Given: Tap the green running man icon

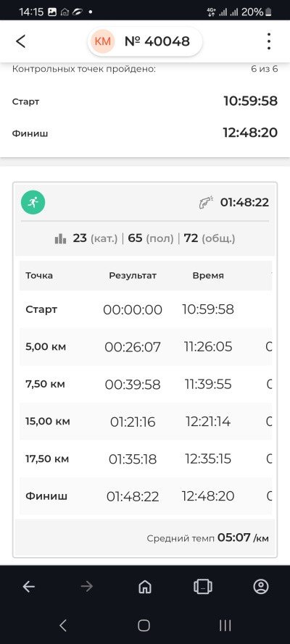Looking at the screenshot, I should coord(33,202).
